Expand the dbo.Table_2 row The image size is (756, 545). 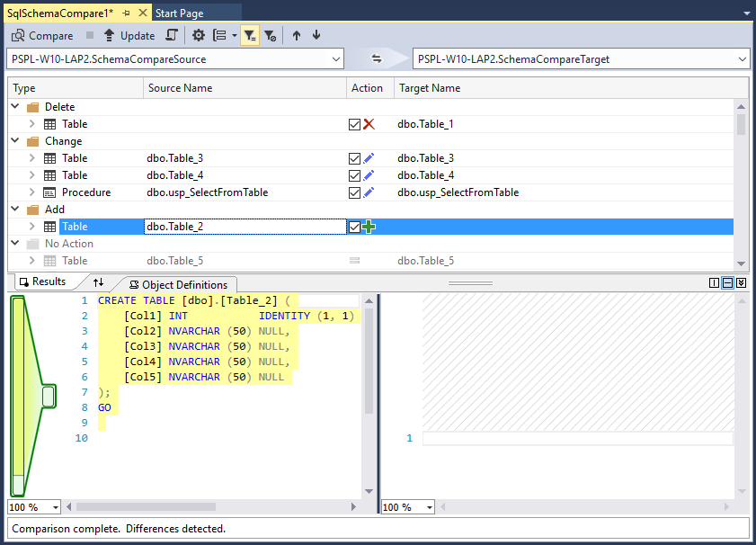(31, 227)
